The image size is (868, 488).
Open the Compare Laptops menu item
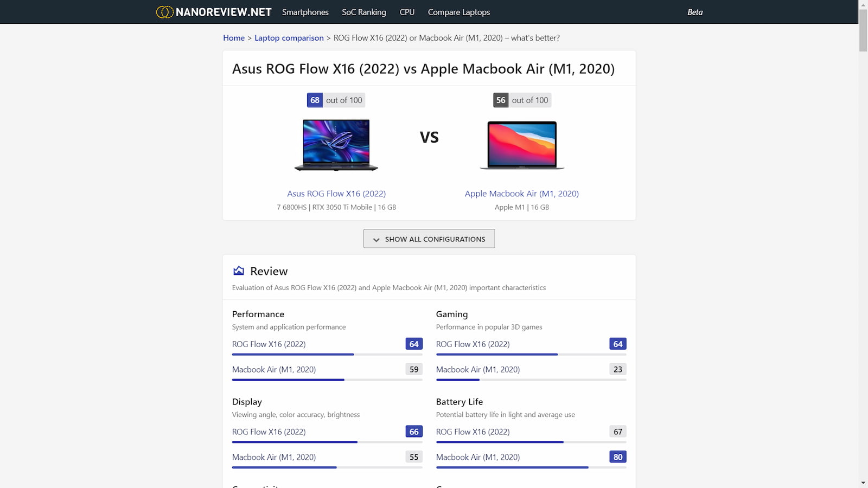pyautogui.click(x=459, y=12)
